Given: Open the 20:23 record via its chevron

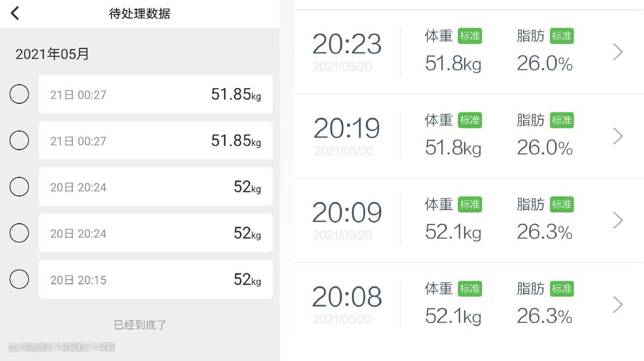Looking at the screenshot, I should point(618,52).
